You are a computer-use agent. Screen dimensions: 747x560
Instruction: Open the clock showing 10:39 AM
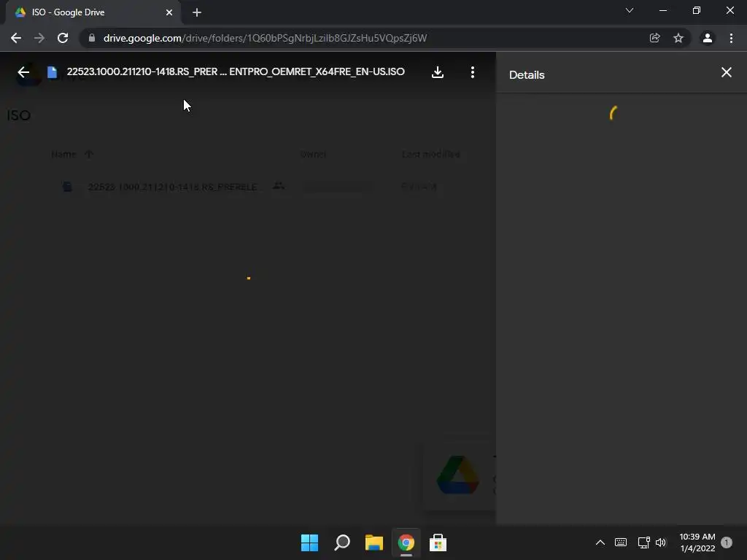point(697,542)
